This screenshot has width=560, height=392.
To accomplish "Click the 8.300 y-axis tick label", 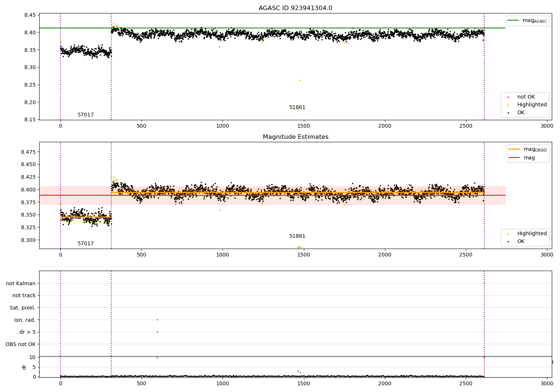I will point(29,240).
